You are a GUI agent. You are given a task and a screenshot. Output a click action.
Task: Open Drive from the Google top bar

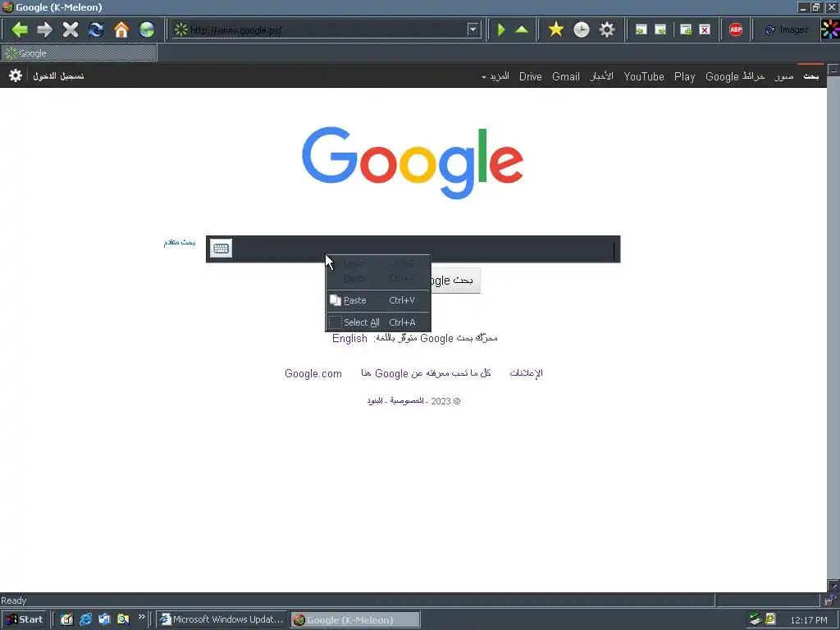point(531,76)
